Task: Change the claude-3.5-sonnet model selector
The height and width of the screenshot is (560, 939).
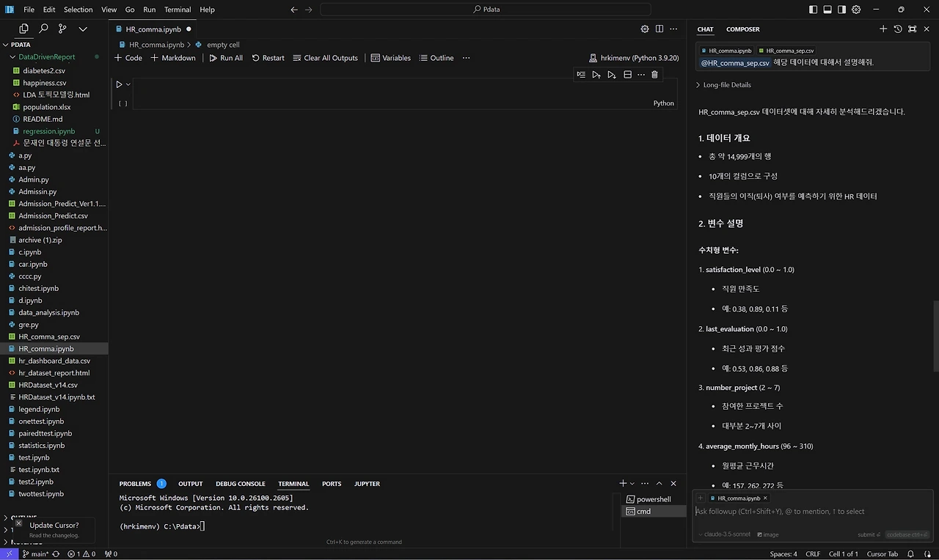Action: (x=724, y=534)
